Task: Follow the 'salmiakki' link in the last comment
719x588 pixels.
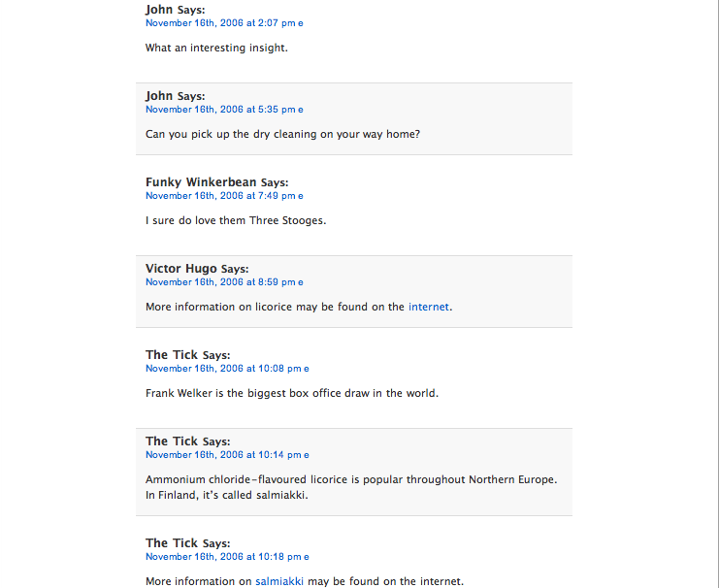Action: (x=280, y=582)
